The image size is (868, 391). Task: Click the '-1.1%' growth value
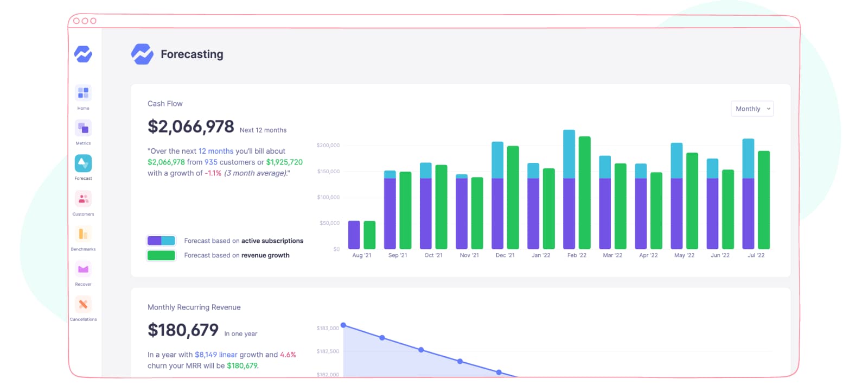(x=213, y=173)
